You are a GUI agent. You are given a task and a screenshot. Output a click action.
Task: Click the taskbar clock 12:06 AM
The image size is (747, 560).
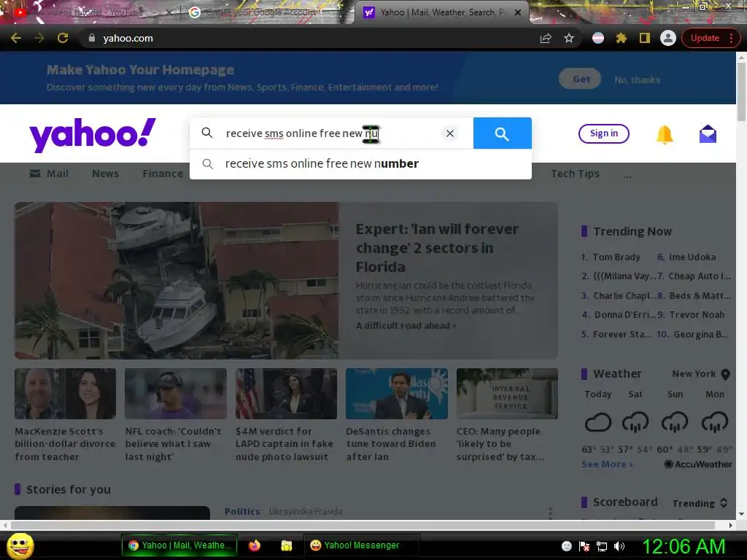(684, 546)
